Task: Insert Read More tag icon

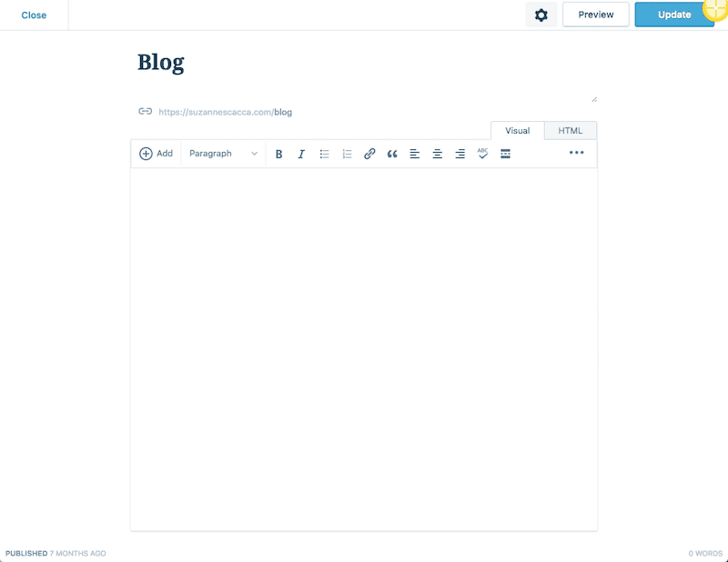Action: [x=506, y=154]
